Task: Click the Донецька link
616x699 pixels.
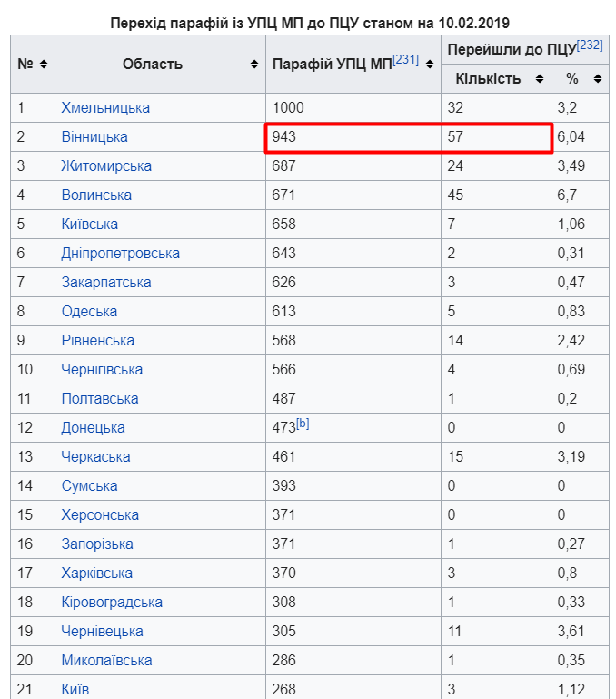Action: [x=93, y=428]
